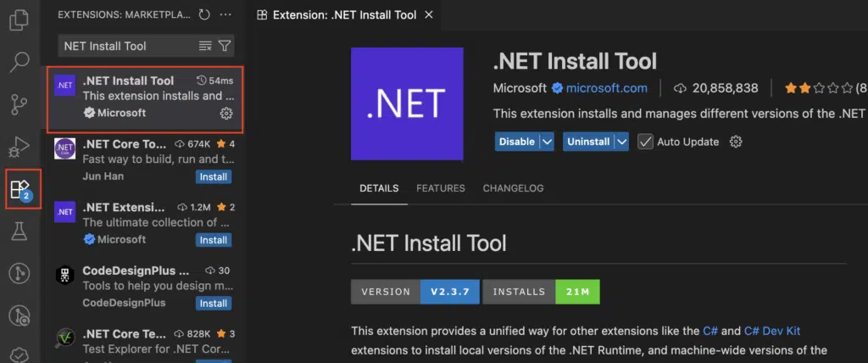This screenshot has height=363, width=868.
Task: Open the Source Control view
Action: point(19,105)
